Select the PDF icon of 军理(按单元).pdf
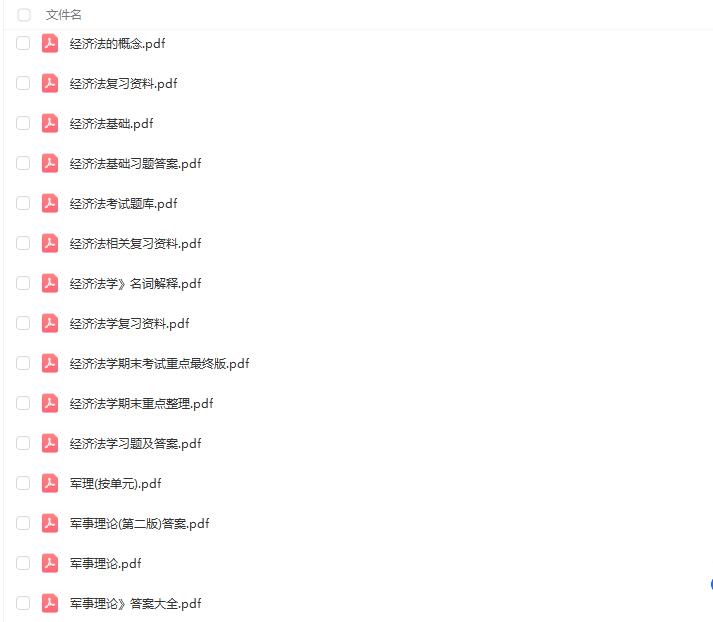Image resolution: width=713 pixels, height=622 pixels. (50, 484)
